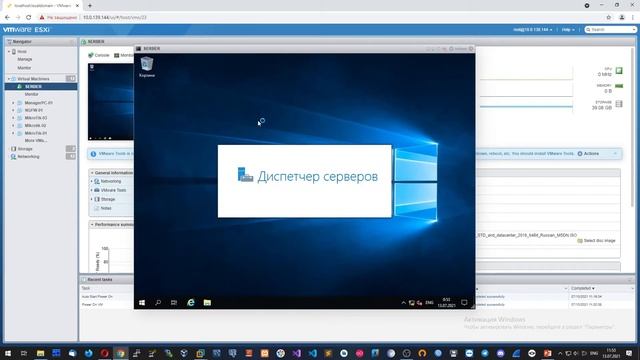Click the VMware ESXi logo
This screenshot has width=640, height=360.
point(27,30)
